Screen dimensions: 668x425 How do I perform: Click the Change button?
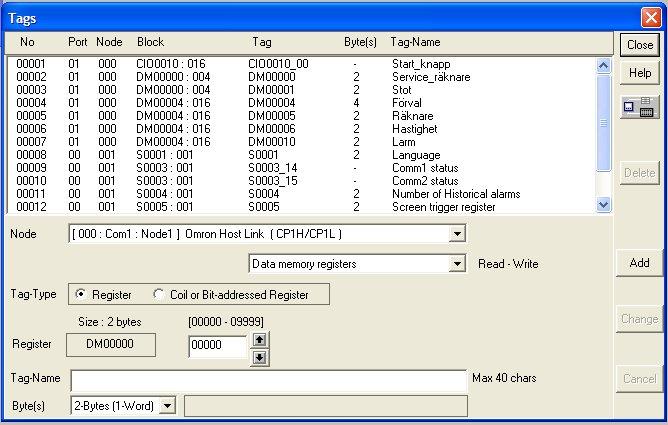[639, 319]
